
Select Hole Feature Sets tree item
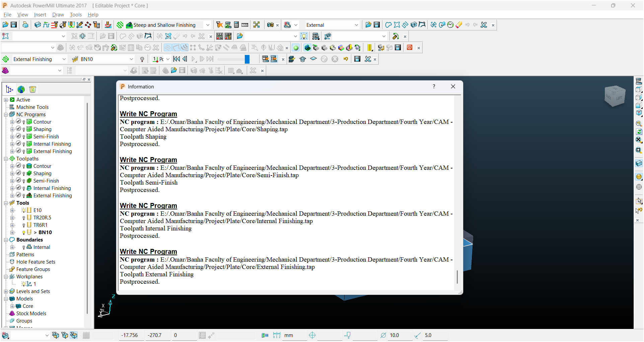36,262
